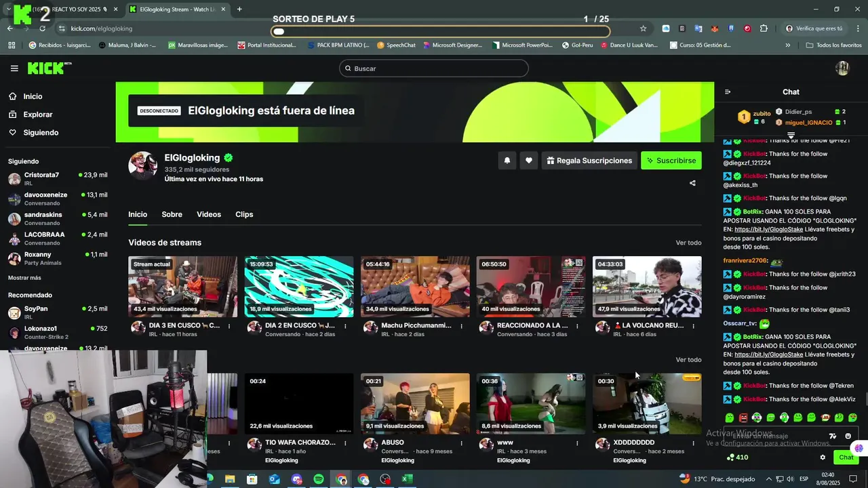Open the user profile avatar at top right
Screen dimensions: 868x488
[x=842, y=68]
